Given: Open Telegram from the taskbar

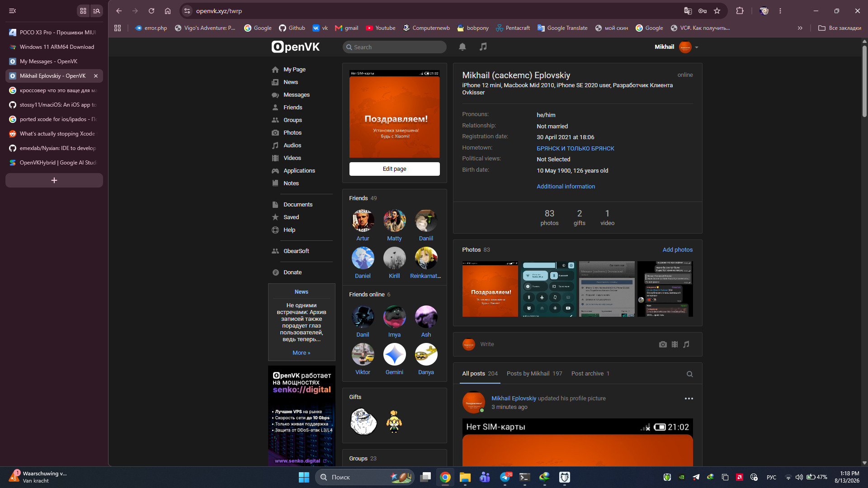Looking at the screenshot, I should pos(505,477).
